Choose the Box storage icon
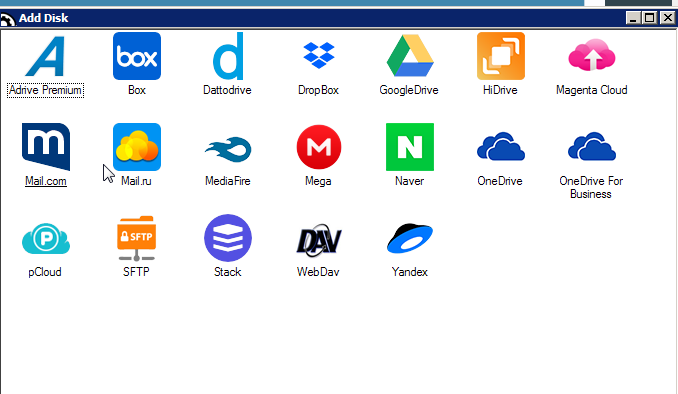 click(x=137, y=56)
